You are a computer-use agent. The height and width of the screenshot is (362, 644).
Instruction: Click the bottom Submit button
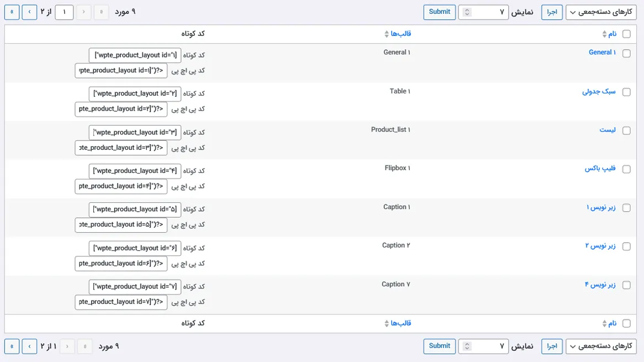440,346
